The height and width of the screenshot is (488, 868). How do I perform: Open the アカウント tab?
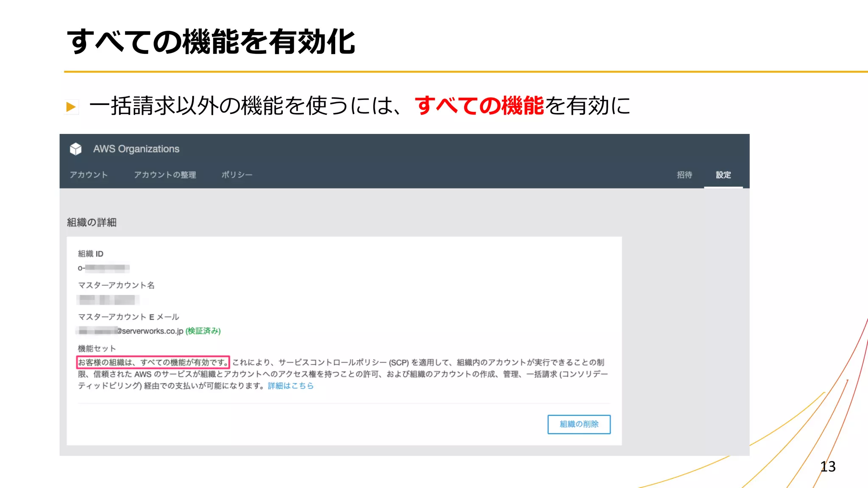[89, 175]
